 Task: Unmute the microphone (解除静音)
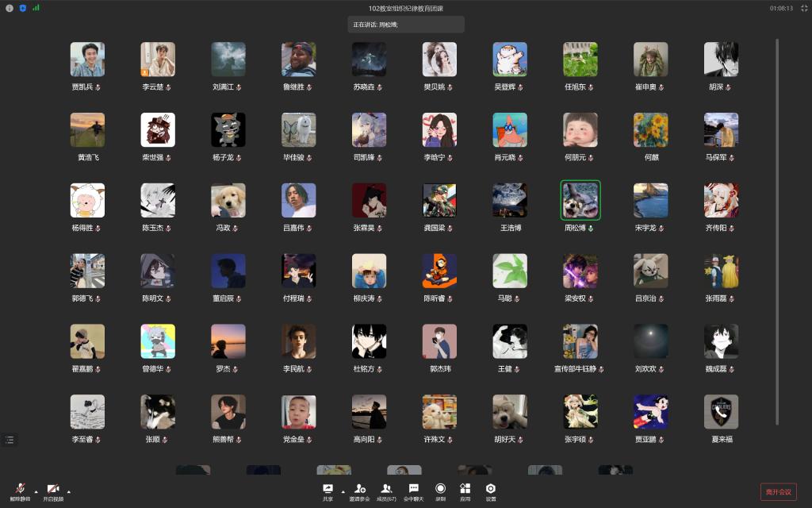pyautogui.click(x=19, y=490)
